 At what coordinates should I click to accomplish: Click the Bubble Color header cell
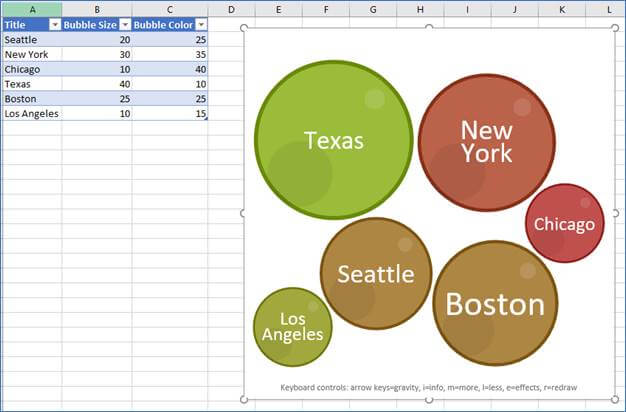click(x=170, y=25)
